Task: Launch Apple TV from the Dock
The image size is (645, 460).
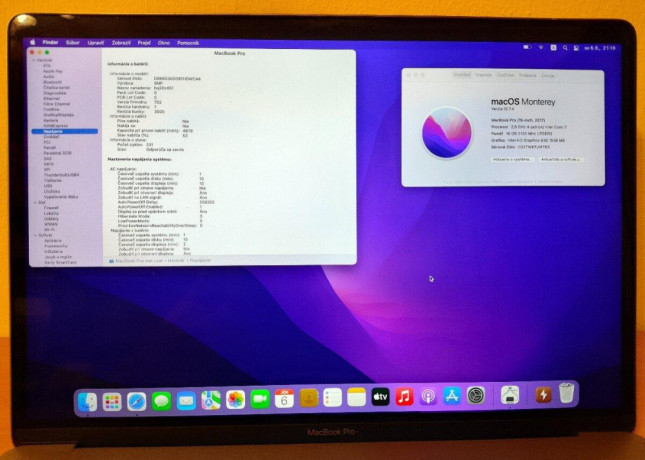Action: click(381, 397)
